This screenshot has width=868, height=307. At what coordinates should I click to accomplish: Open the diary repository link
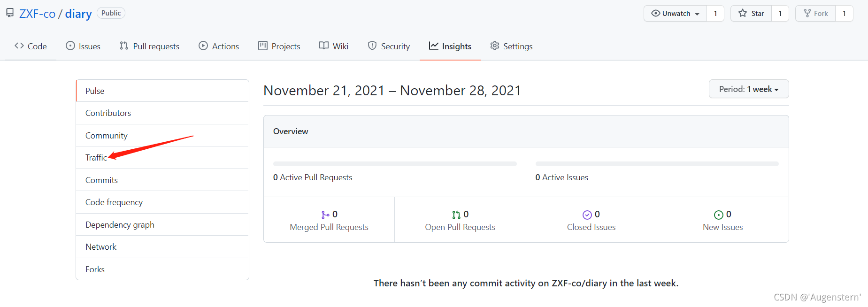pos(78,14)
